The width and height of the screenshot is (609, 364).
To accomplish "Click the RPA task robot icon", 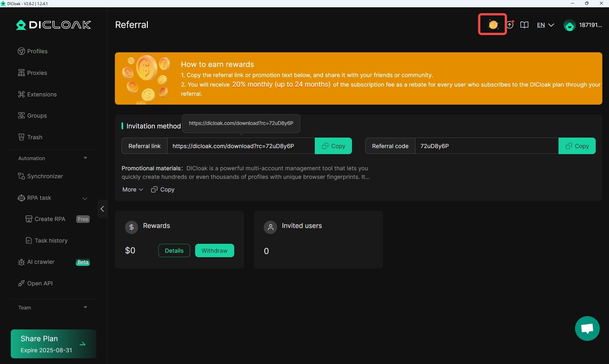I will point(21,198).
